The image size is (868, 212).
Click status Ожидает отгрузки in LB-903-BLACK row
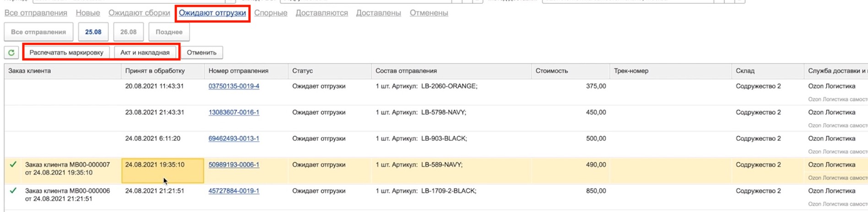pos(319,138)
